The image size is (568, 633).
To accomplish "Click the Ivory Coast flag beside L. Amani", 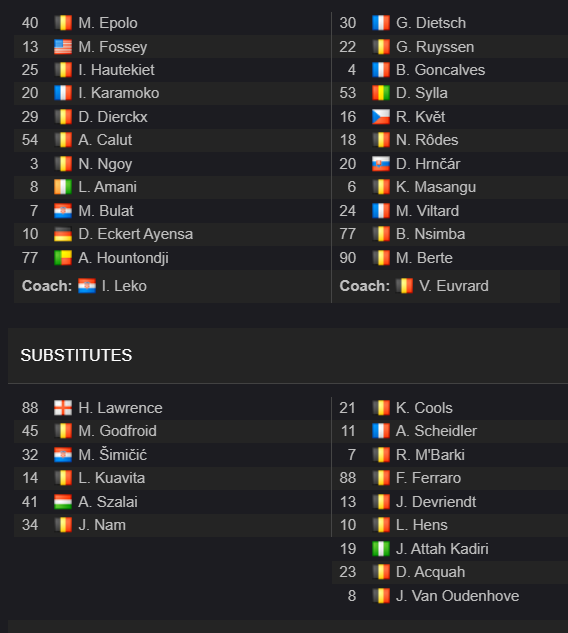I will 63,187.
